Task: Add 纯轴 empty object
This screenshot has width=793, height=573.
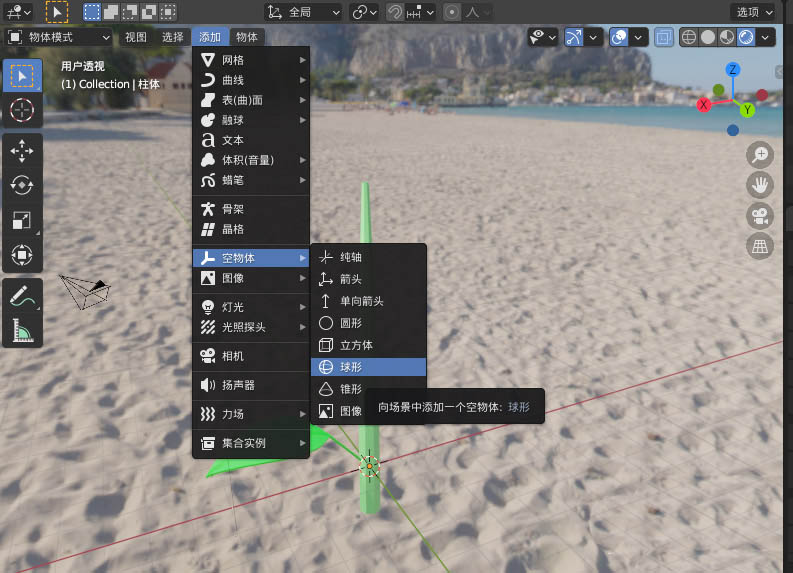Action: [369, 257]
